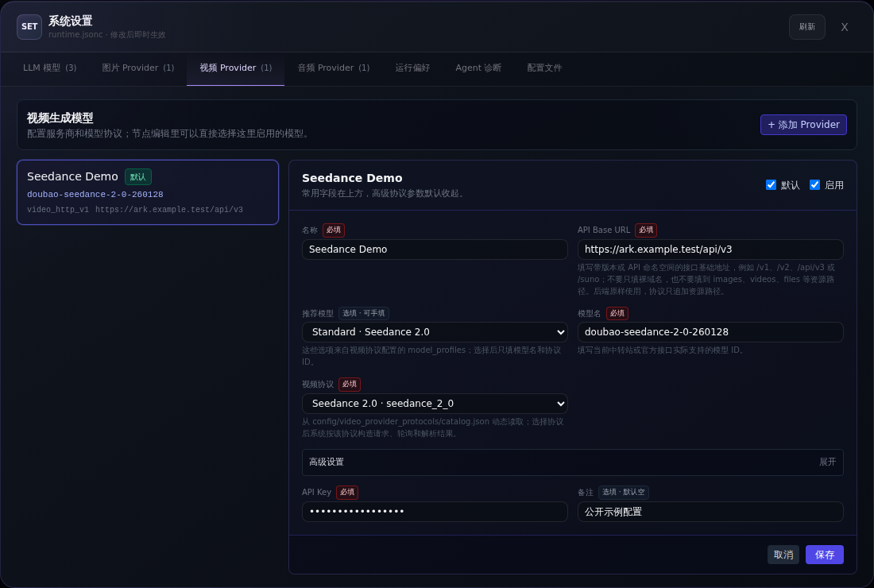Click the API Base URL input field

710,250
